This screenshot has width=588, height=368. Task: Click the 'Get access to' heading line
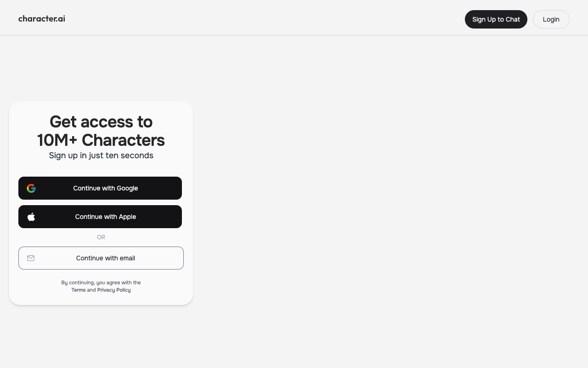(101, 122)
